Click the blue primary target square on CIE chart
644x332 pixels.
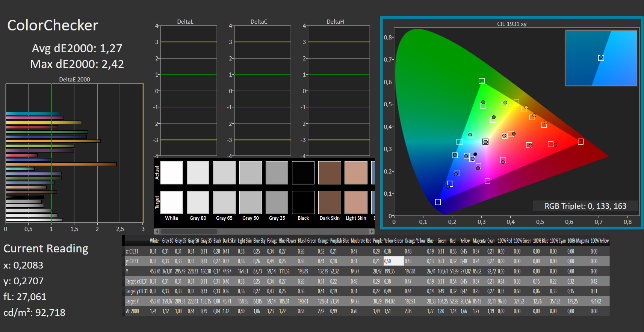tap(438, 202)
